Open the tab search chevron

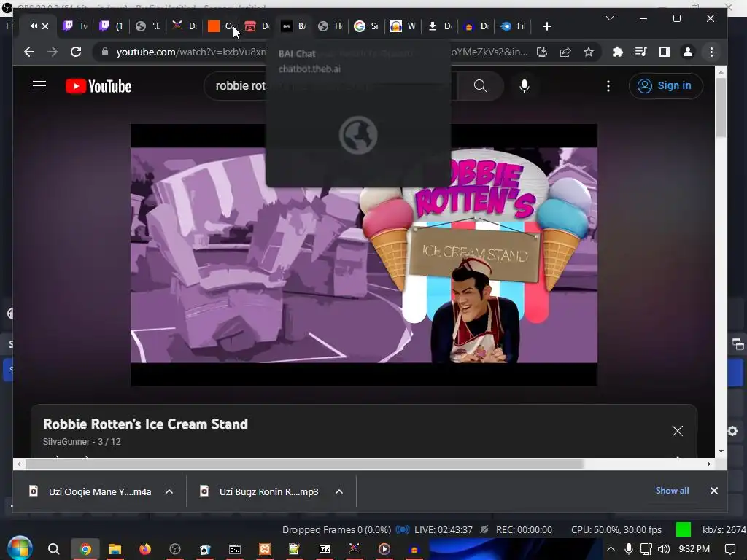click(610, 18)
